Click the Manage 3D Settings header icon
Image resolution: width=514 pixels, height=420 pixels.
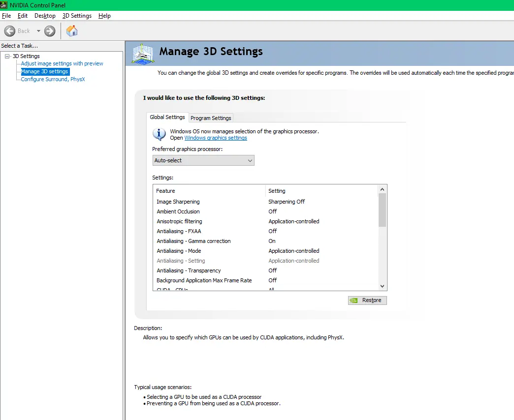[143, 53]
